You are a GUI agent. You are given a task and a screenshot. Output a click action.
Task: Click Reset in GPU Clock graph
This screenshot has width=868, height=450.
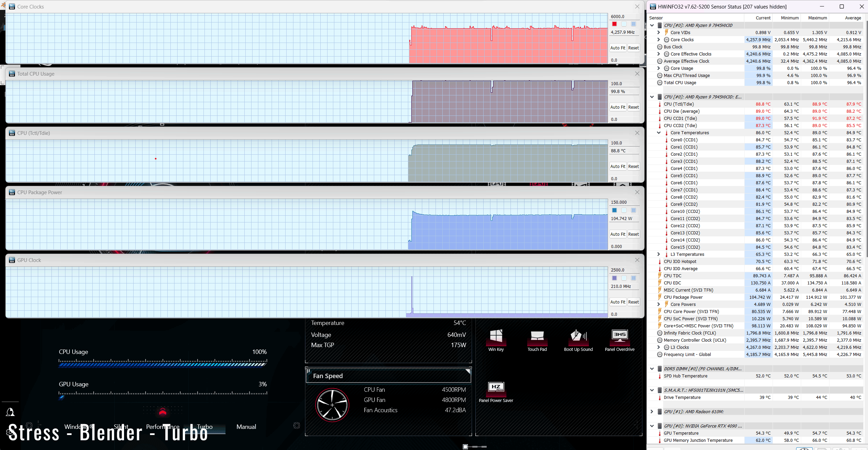[x=634, y=302]
